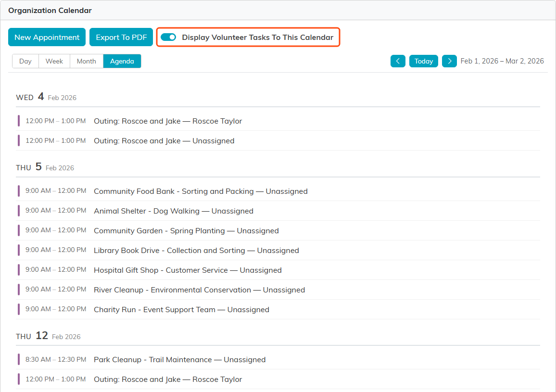Open Community Food Bank Sorting and Packing event

tap(278, 191)
